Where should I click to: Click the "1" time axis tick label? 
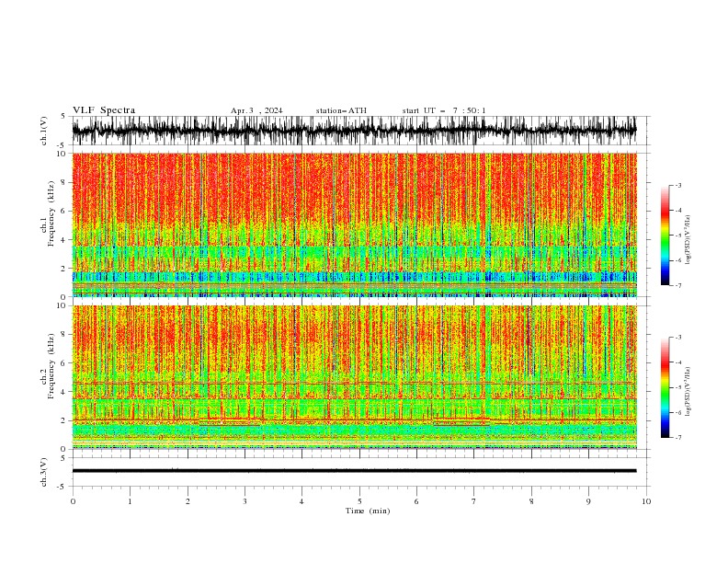click(x=130, y=501)
